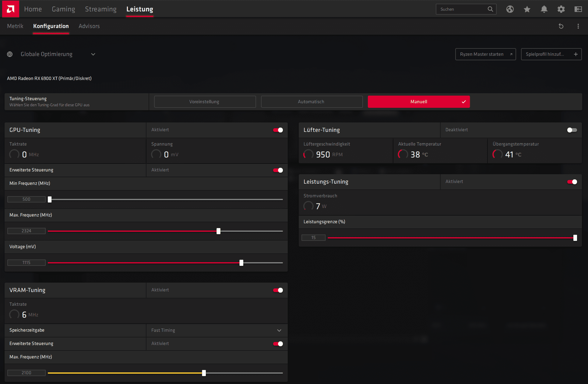Viewport: 588px width, 384px height.
Task: Click the Leistungsgrenze slider handle
Action: point(575,238)
